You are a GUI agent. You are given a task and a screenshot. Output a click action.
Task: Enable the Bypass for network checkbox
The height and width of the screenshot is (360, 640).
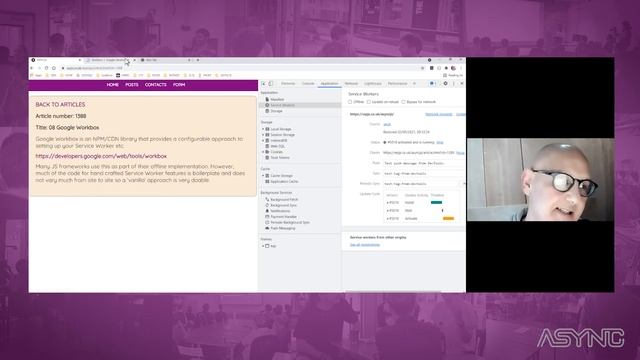click(x=403, y=102)
